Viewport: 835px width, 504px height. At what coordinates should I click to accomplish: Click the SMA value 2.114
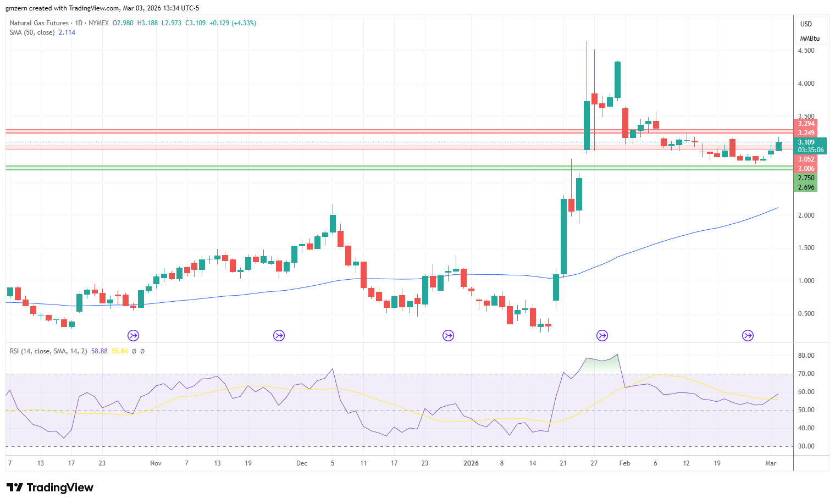pyautogui.click(x=67, y=32)
